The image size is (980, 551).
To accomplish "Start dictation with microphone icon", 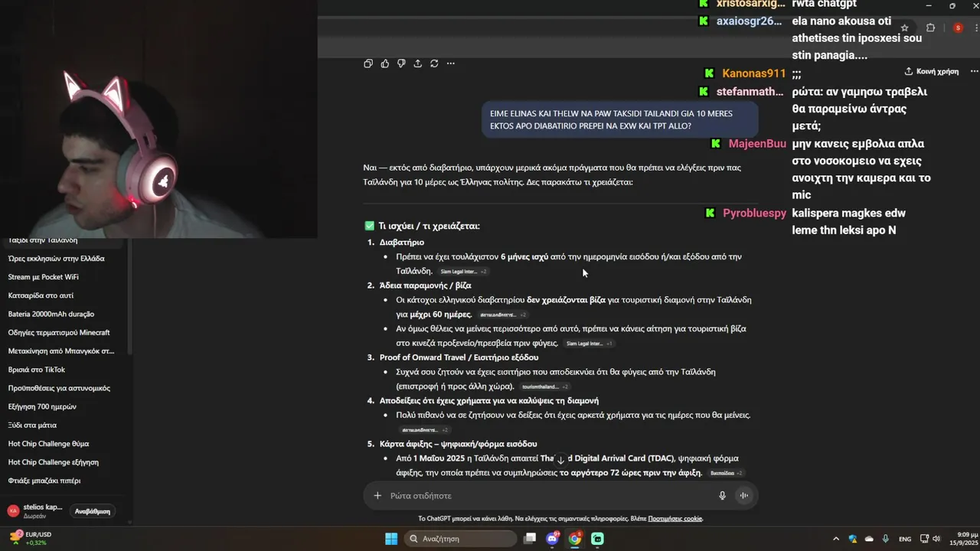I will (722, 496).
